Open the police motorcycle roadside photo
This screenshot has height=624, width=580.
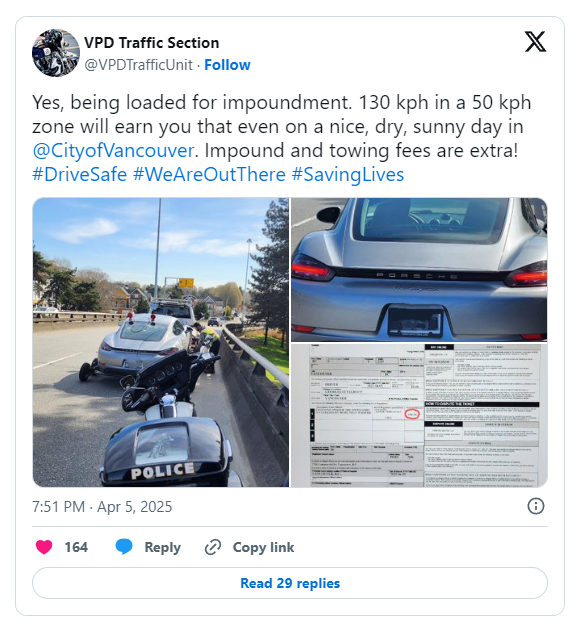161,342
